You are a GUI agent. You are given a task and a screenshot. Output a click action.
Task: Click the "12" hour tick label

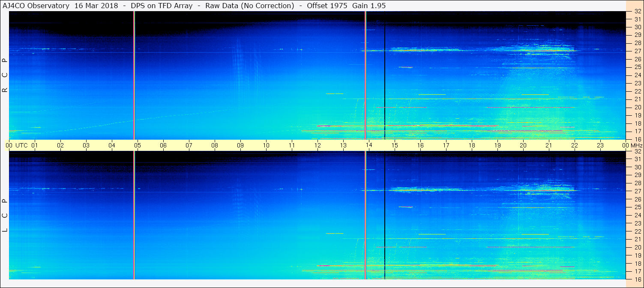[318, 145]
